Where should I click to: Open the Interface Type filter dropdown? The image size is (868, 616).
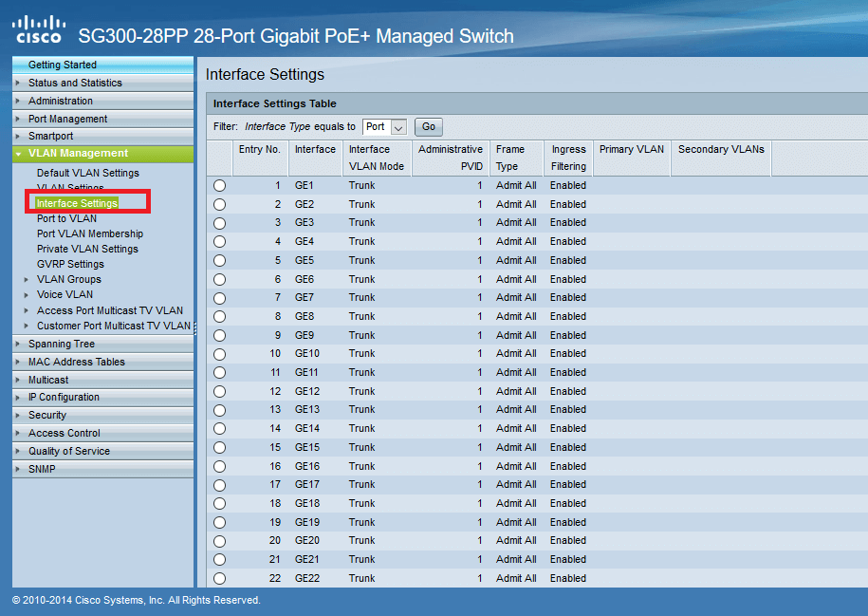click(x=385, y=127)
